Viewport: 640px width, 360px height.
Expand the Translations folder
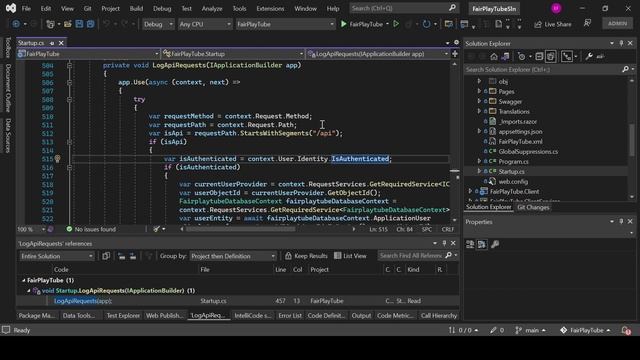[x=479, y=111]
